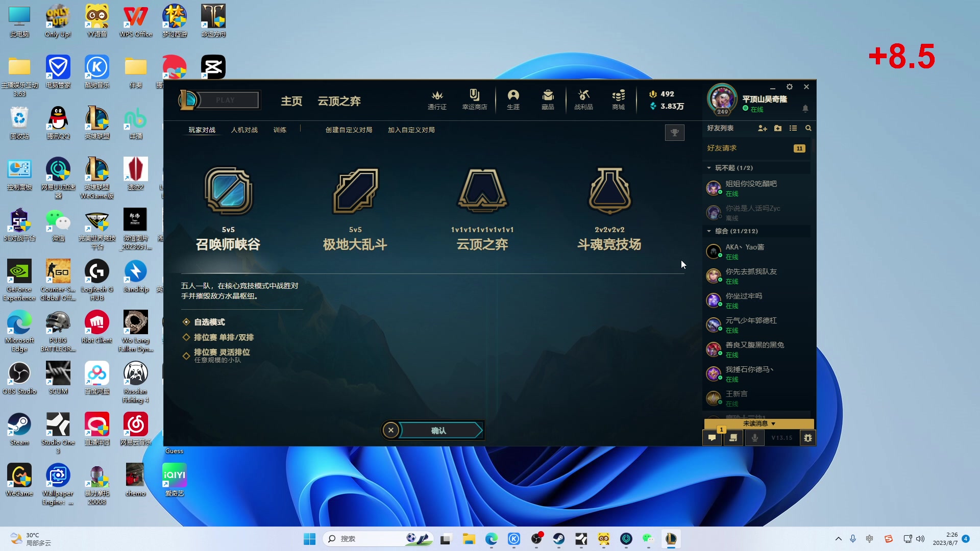Viewport: 980px width, 551px height.
Task: Unmute the microphone icon
Action: [x=754, y=438]
